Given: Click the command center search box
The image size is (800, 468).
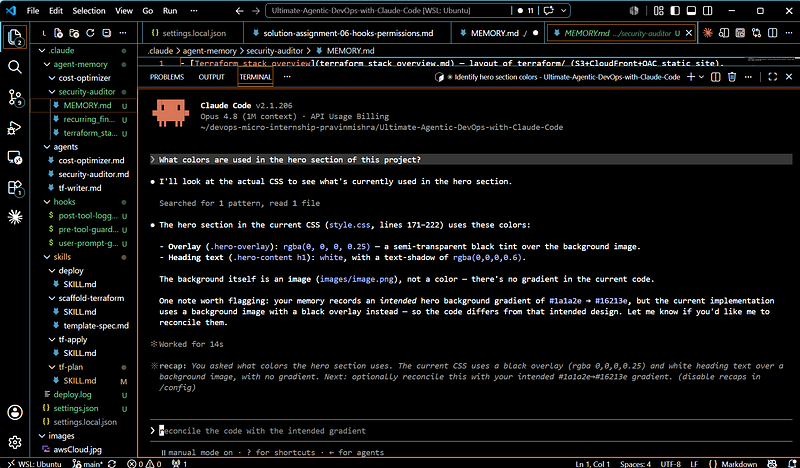Looking at the screenshot, I should [388, 11].
